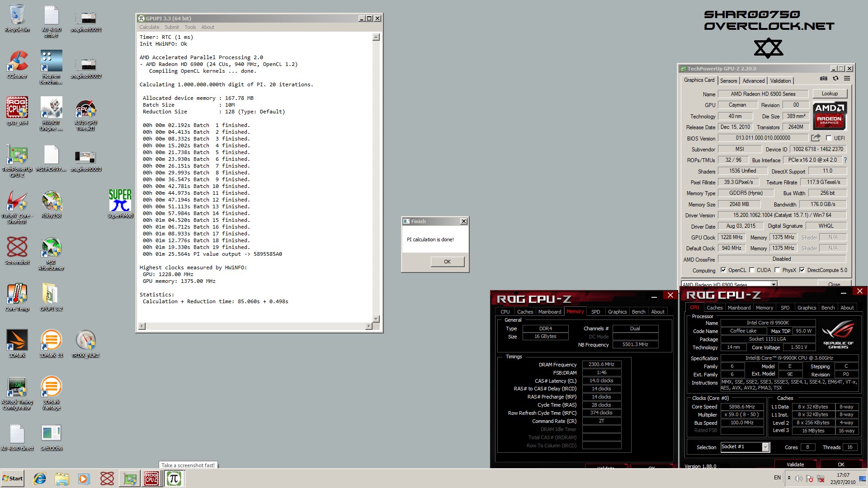Toggle the PhysX checkbox
The height and width of the screenshot is (488, 868).
(x=777, y=270)
